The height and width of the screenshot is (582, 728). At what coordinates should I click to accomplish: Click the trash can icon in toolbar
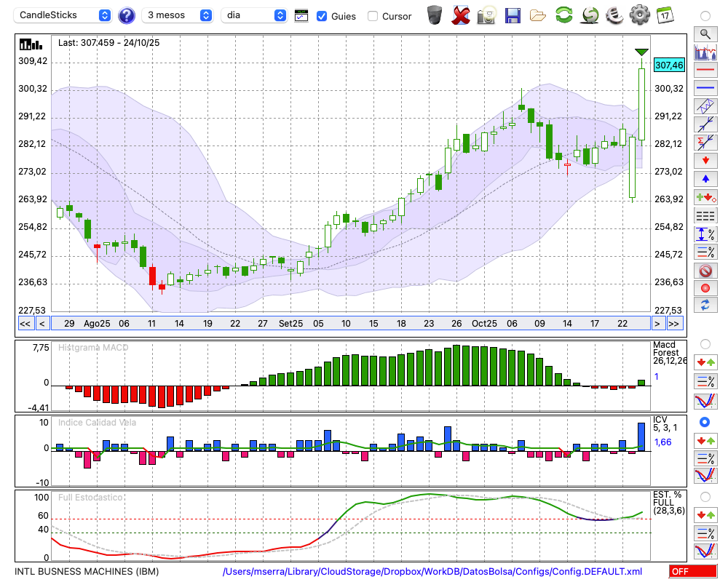click(x=434, y=15)
